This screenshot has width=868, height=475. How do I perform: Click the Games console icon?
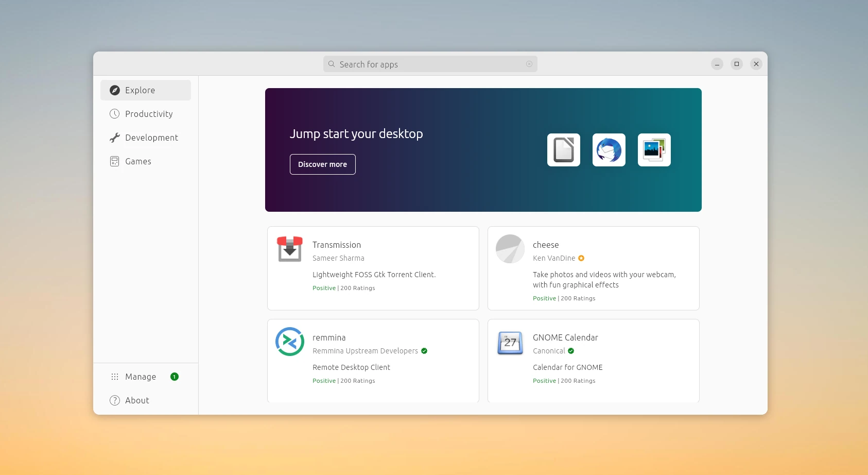(115, 161)
